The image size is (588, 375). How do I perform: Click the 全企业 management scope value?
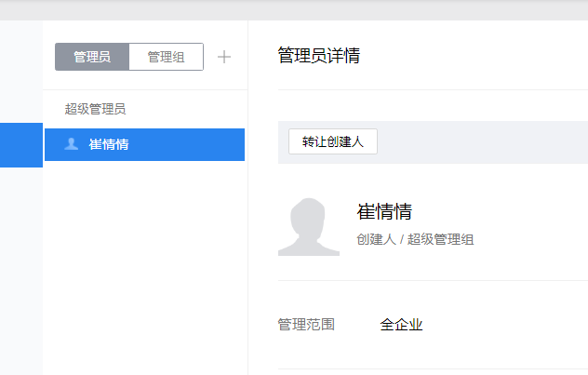(401, 325)
